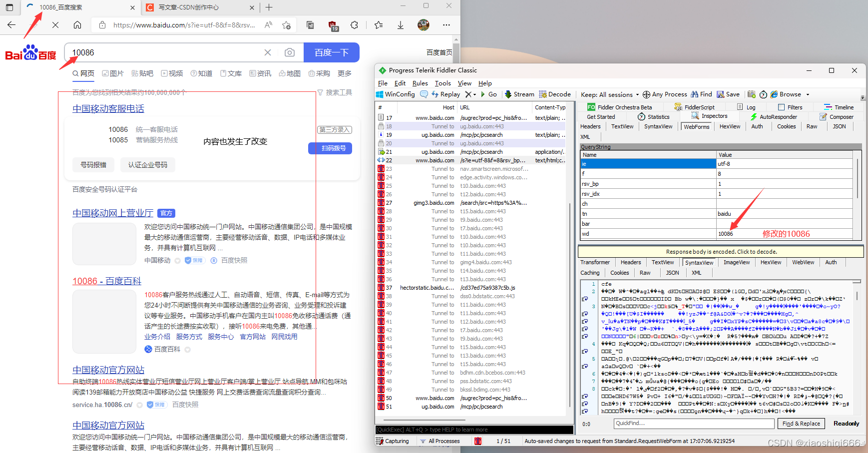This screenshot has height=453, width=868.
Task: Expand Baidu 更多 search categories
Action: point(345,73)
